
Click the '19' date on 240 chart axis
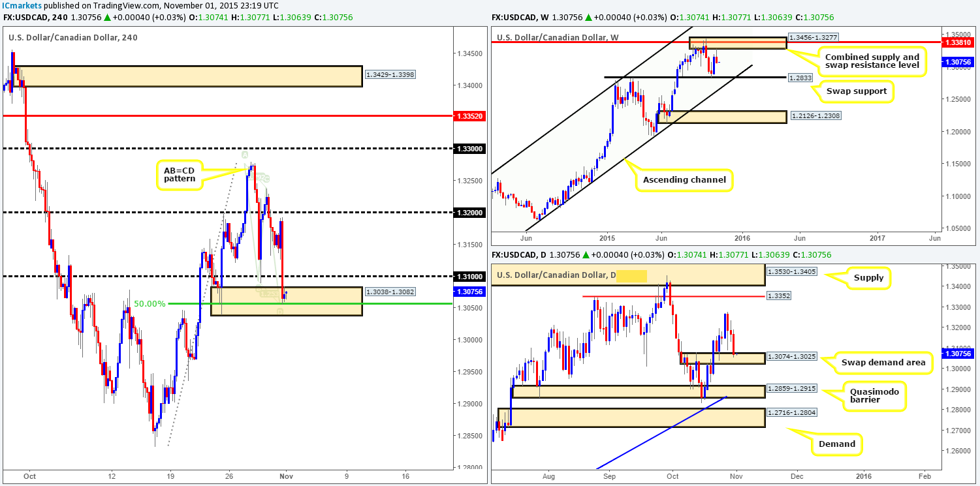click(170, 476)
